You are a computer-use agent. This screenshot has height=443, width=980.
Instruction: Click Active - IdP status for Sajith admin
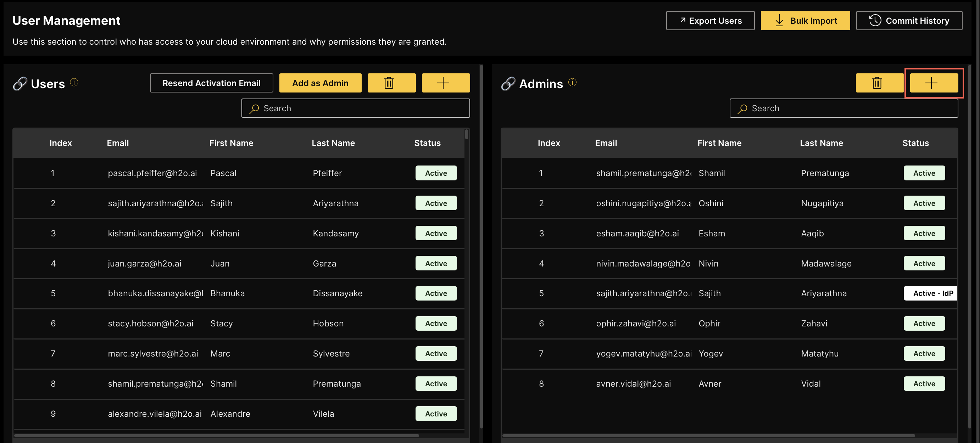point(930,293)
